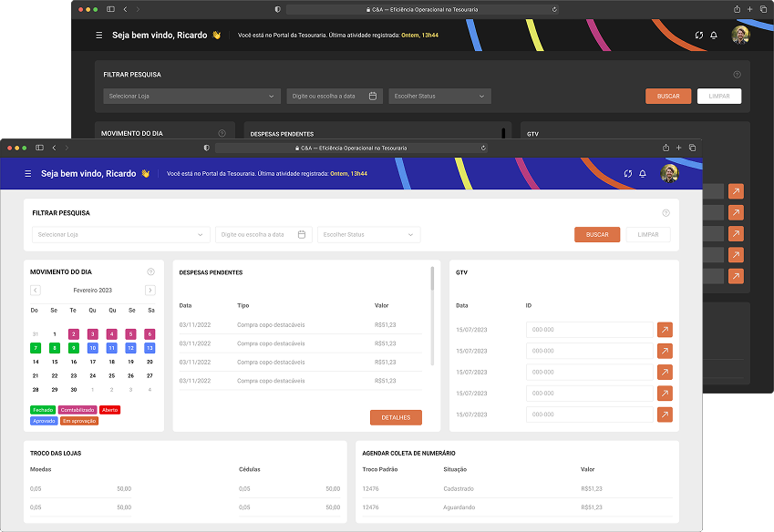
Task: Click LIMPAR button in dark window
Action: [x=719, y=97]
